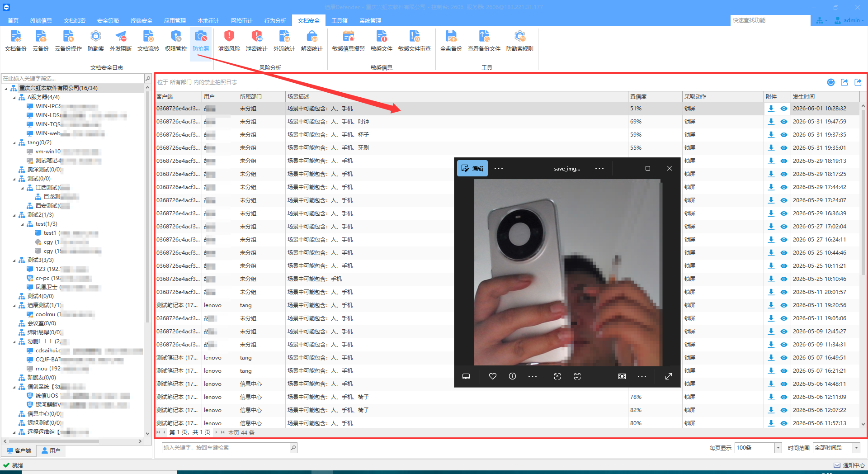View attachment of 2026-05-25 10:44:46 row
The height and width of the screenshot is (474, 868).
(784, 253)
